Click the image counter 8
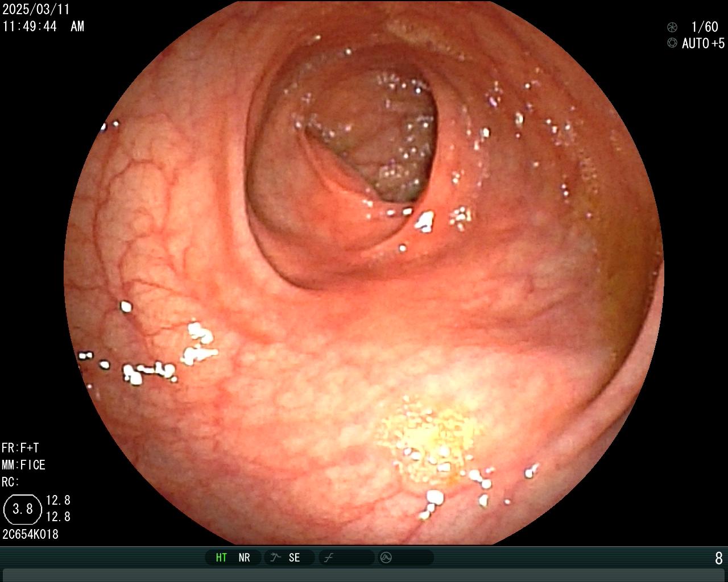Screen dimensions: 728x582 (x=719, y=558)
